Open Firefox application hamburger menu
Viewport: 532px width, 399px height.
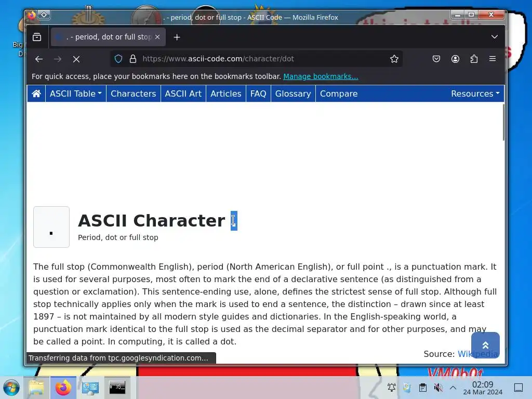point(493,59)
